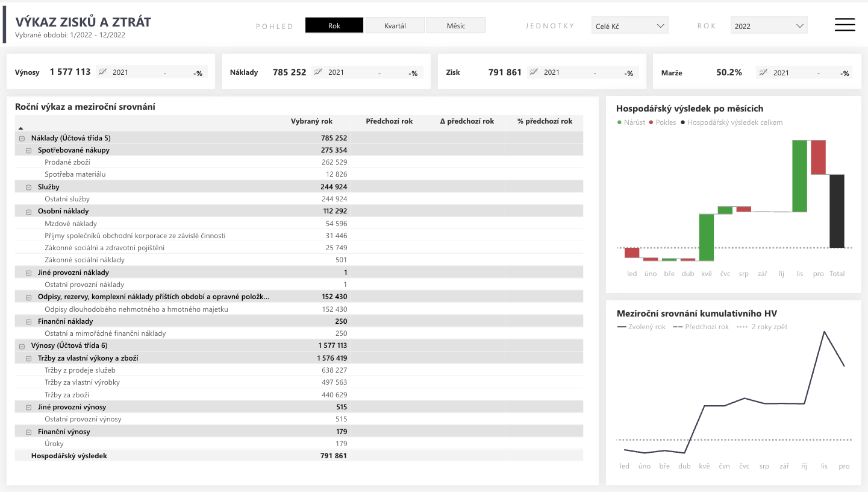The width and height of the screenshot is (868, 492).
Task: Collapse the Spotřebované nákupy row
Action: coord(28,150)
